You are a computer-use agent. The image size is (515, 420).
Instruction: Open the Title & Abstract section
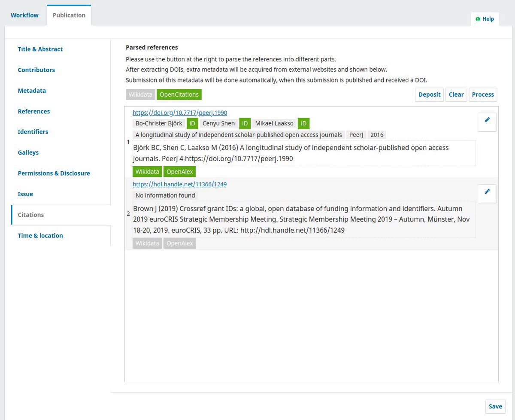click(x=40, y=49)
